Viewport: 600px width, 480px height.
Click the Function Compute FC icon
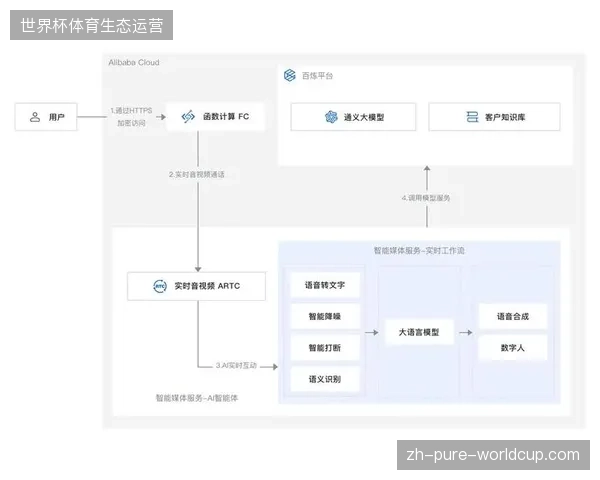point(188,116)
